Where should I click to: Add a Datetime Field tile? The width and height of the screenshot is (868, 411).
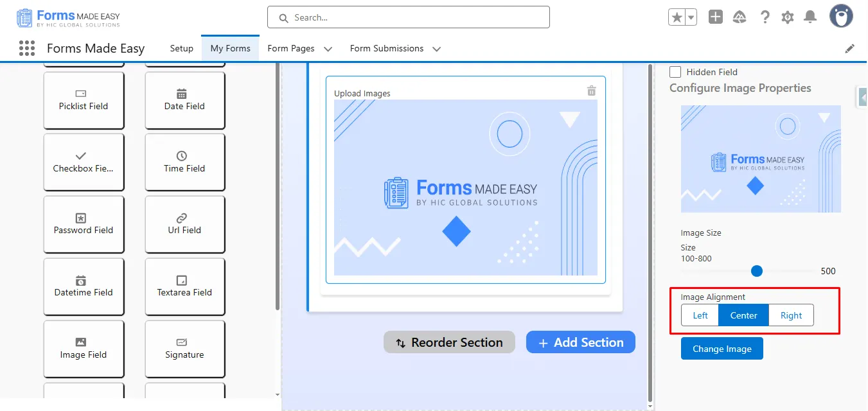coord(84,286)
